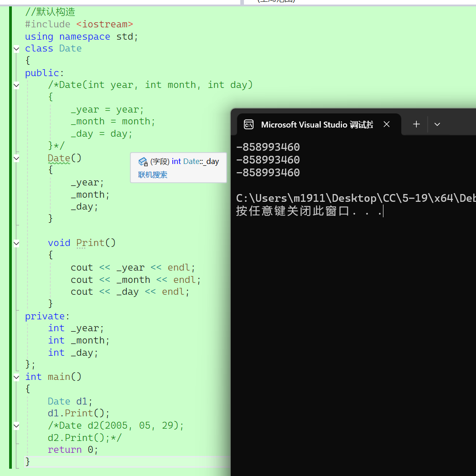Image resolution: width=476 pixels, height=476 pixels.
Task: Click the '(字段) int Date::_day' tooltip text
Action: coord(185,162)
